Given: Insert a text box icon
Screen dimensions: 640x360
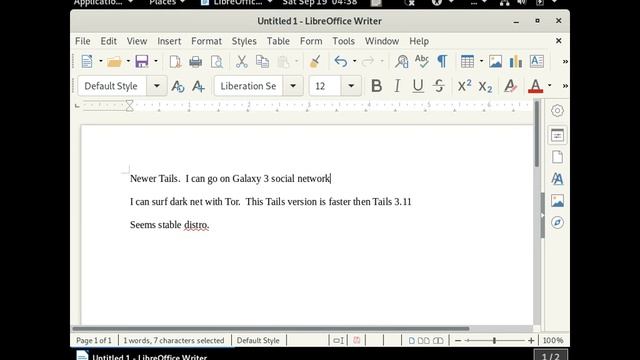Looking at the screenshot, I should (537, 62).
